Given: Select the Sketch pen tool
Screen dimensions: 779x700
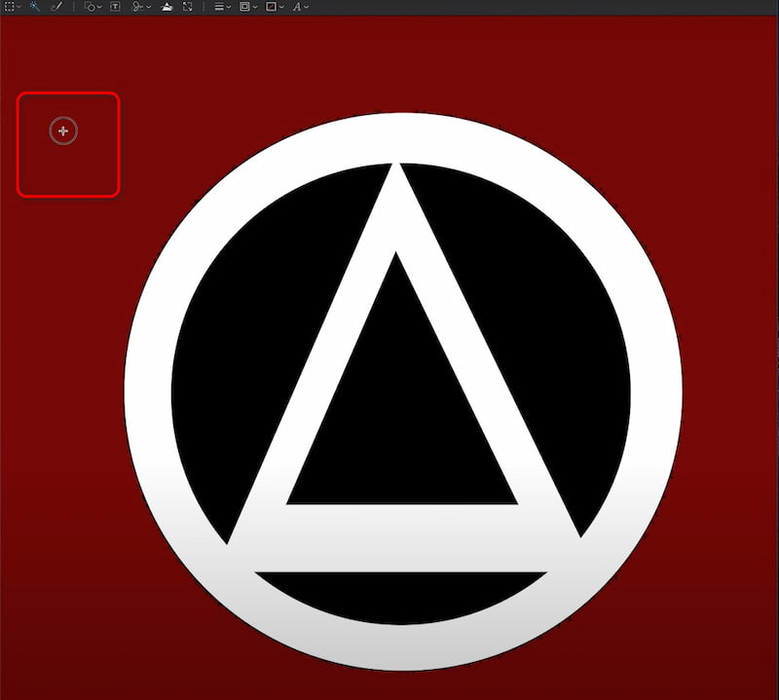Looking at the screenshot, I should click(x=56, y=7).
